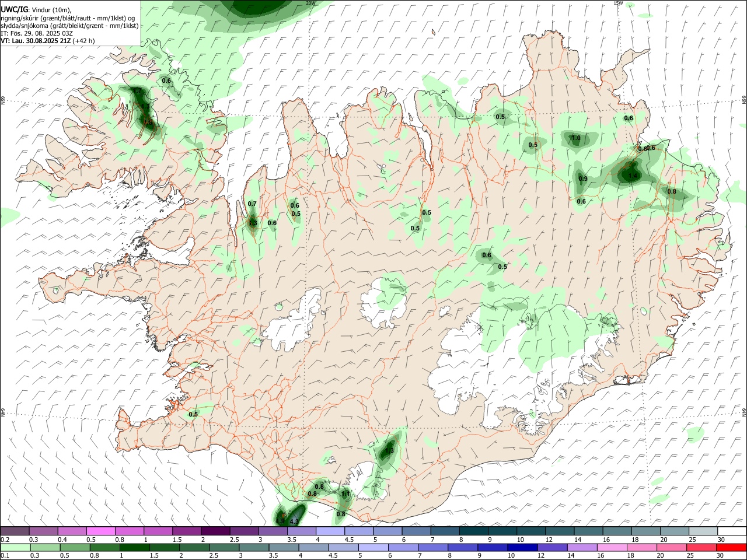
Task: Click the 0.8 precipitation value in far east Iceland
Action: tap(672, 191)
